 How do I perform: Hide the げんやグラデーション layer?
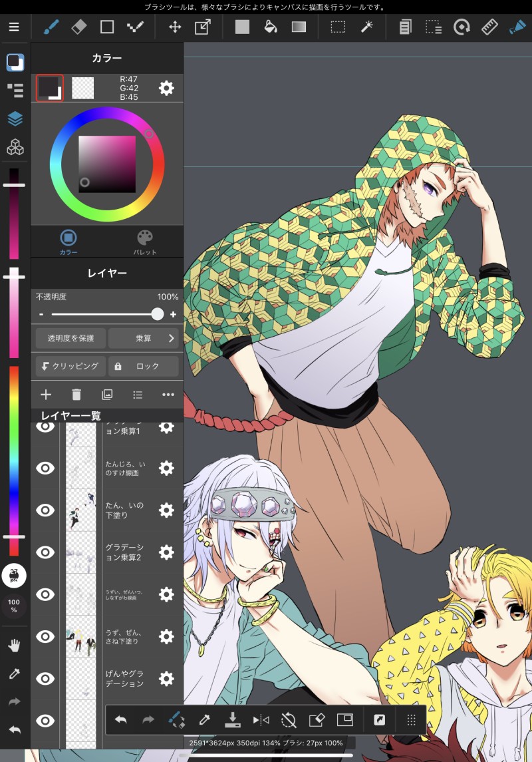45,679
